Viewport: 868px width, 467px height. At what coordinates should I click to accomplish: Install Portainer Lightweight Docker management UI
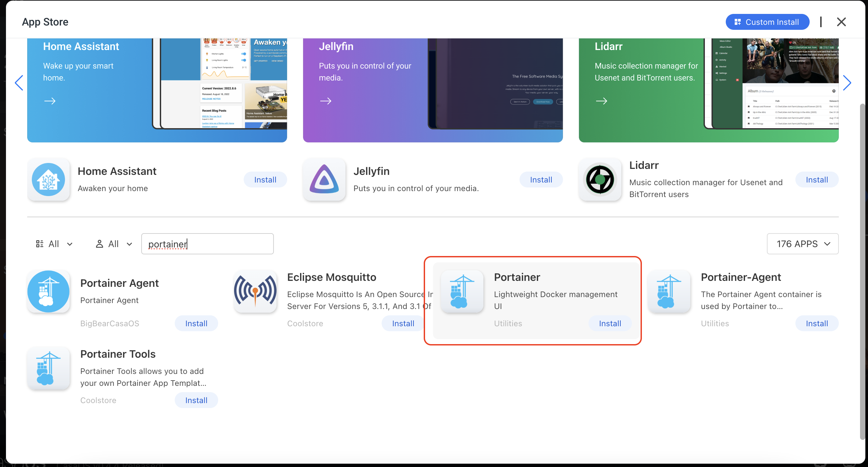click(610, 324)
